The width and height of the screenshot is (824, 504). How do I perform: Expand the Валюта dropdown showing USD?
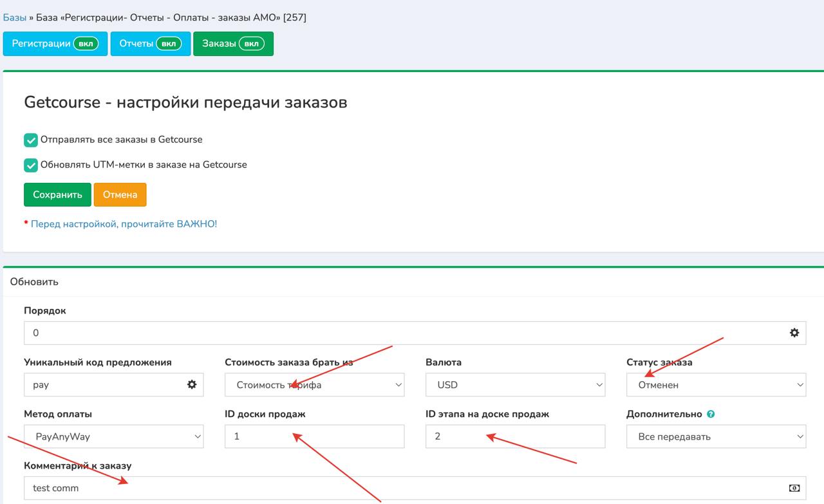pos(515,385)
